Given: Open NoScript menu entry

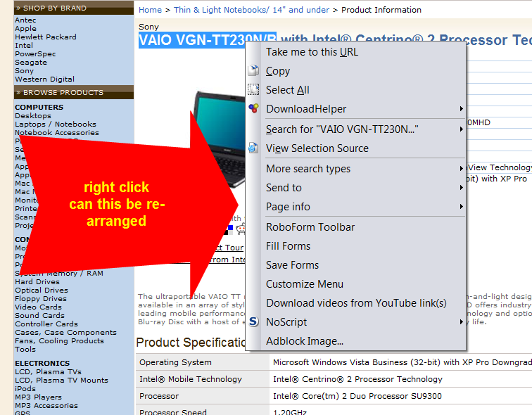Looking at the screenshot, I should point(355,321).
